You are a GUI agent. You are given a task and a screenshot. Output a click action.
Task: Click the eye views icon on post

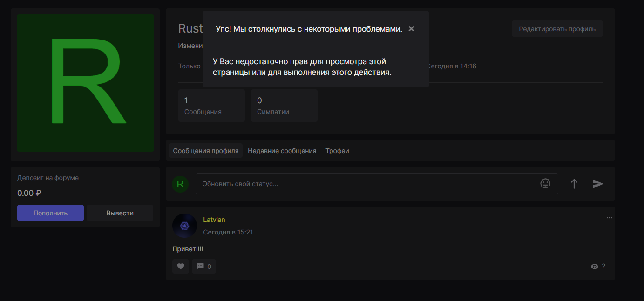click(594, 267)
